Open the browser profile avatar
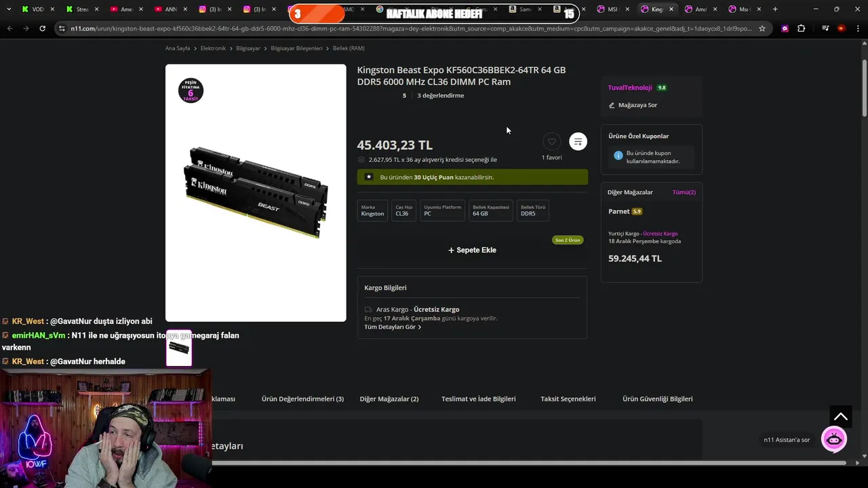The height and width of the screenshot is (488, 868). coord(842,28)
